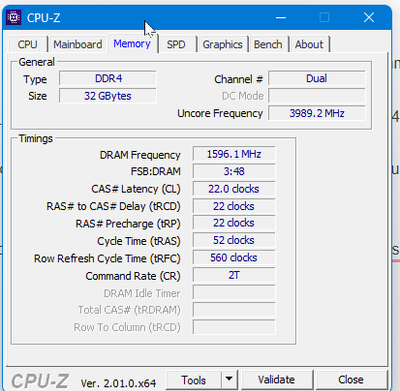Go to the SPD tab
400x391 pixels.
click(176, 44)
